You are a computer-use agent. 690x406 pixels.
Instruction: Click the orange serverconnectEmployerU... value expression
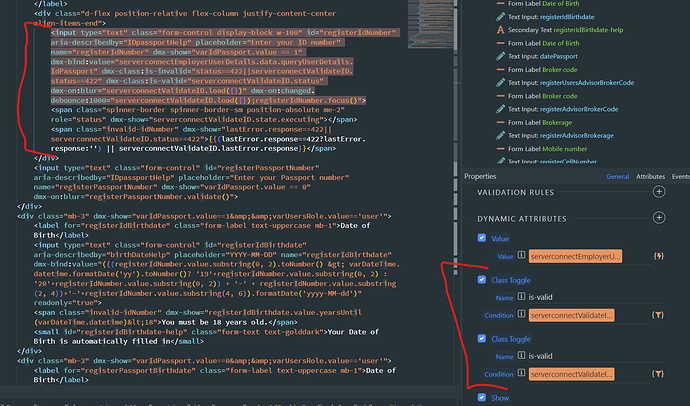[x=575, y=257]
